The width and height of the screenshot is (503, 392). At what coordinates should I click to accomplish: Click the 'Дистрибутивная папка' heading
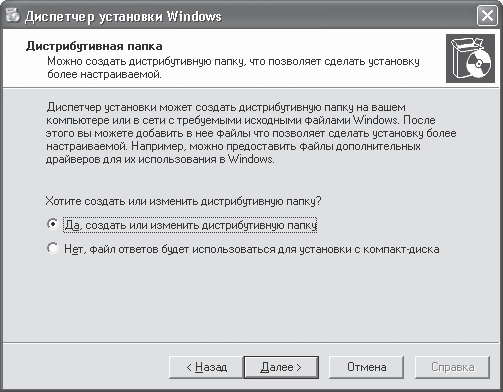[x=94, y=46]
